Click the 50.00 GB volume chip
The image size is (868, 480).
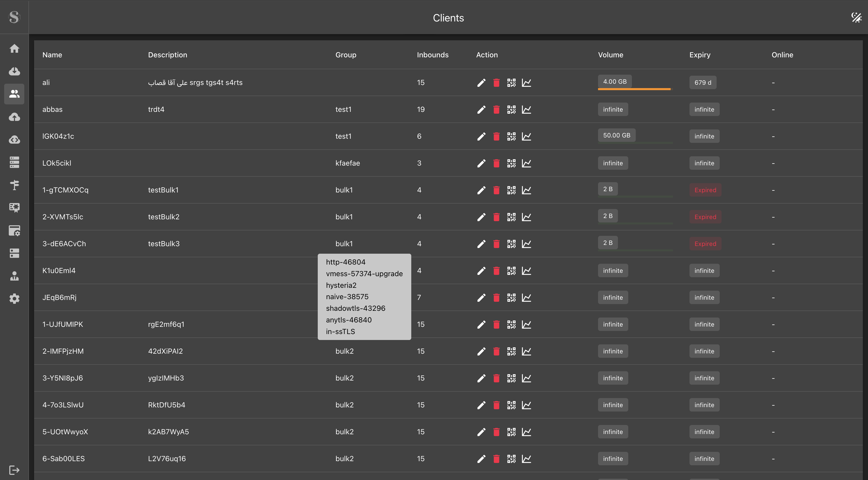pos(616,135)
